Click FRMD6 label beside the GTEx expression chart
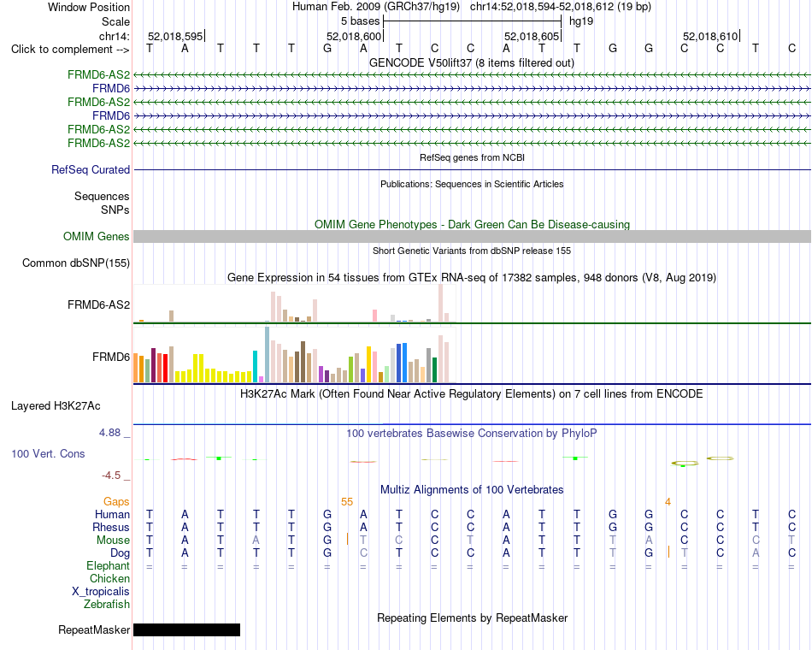This screenshot has height=650, width=812. (111, 357)
